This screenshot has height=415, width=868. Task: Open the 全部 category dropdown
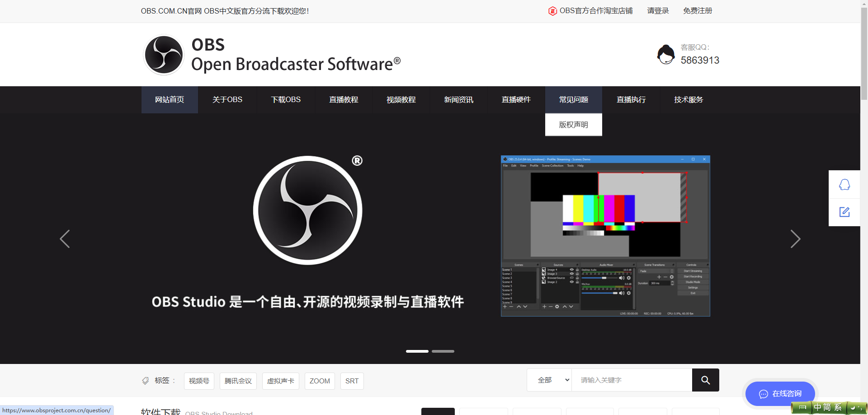(549, 380)
